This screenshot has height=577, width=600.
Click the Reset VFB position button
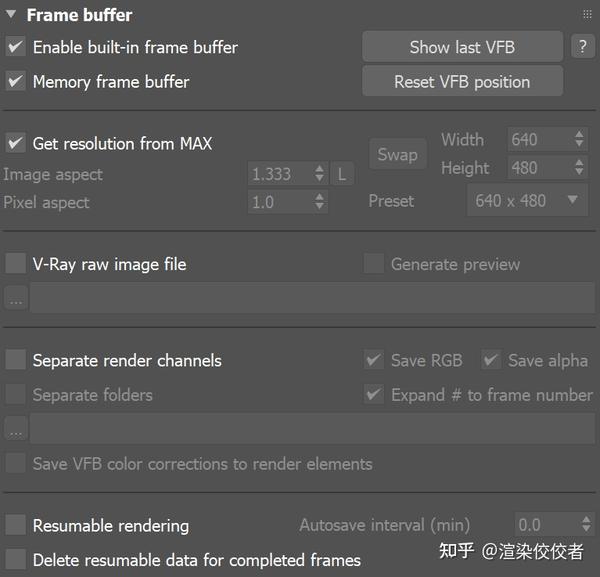[462, 82]
